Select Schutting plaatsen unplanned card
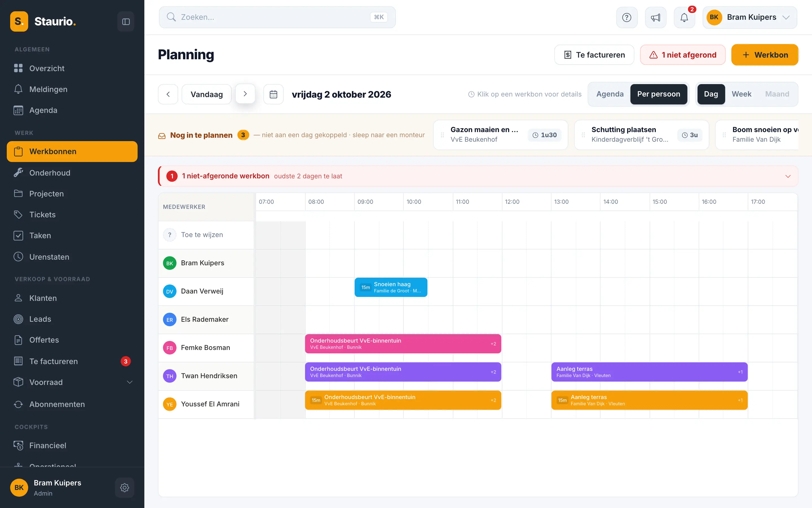812x508 pixels. click(641, 135)
